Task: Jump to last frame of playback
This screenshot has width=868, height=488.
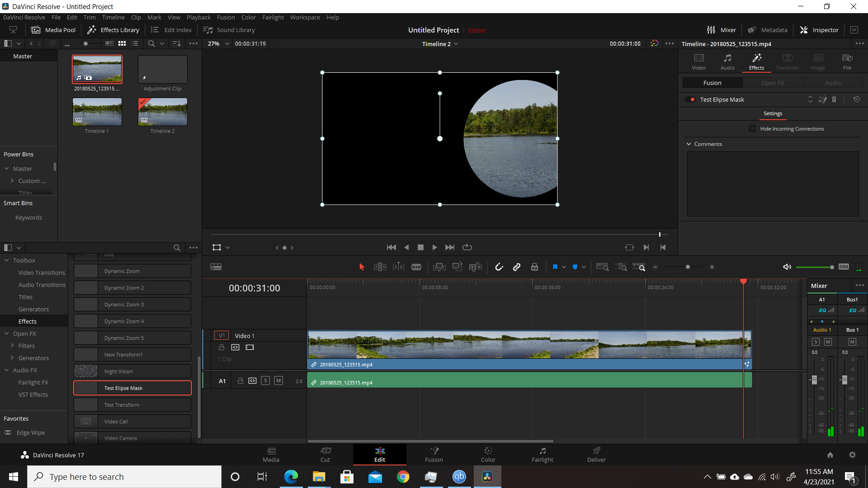Action: [449, 247]
